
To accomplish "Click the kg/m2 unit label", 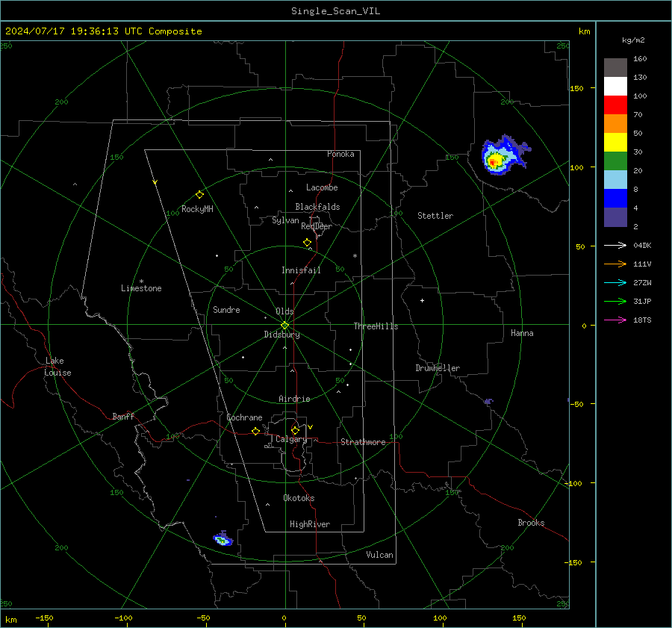I will pos(633,40).
